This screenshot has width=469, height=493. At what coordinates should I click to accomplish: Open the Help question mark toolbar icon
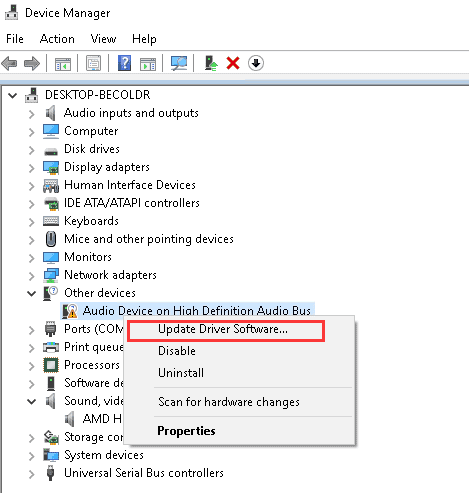click(124, 63)
